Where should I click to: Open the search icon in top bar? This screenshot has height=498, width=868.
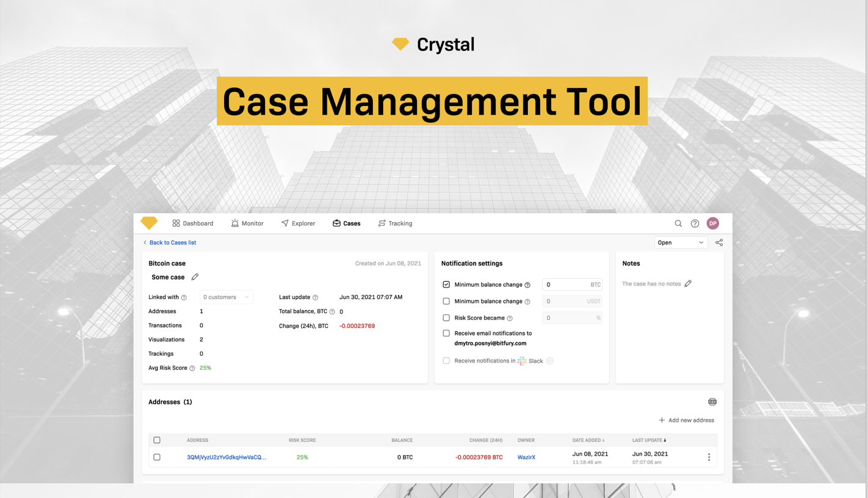click(678, 223)
